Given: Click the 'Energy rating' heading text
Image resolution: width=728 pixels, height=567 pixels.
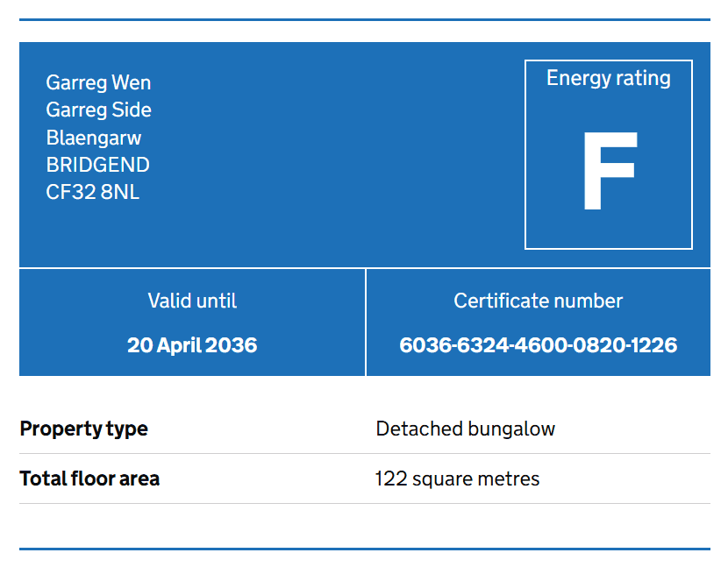Looking at the screenshot, I should click(x=608, y=78).
